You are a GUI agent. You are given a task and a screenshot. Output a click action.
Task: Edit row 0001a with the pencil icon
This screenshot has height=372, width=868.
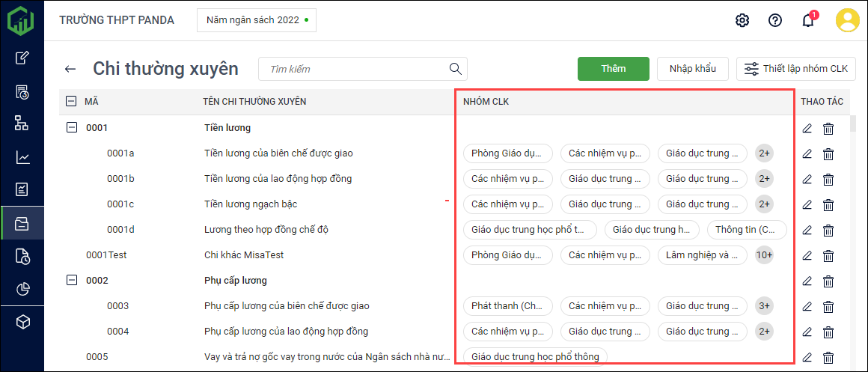(x=807, y=153)
